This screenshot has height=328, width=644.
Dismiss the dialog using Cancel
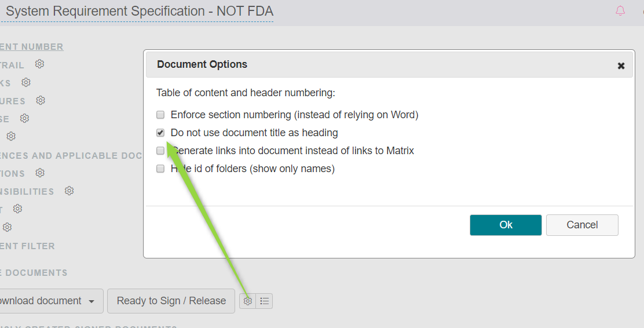[x=582, y=225]
